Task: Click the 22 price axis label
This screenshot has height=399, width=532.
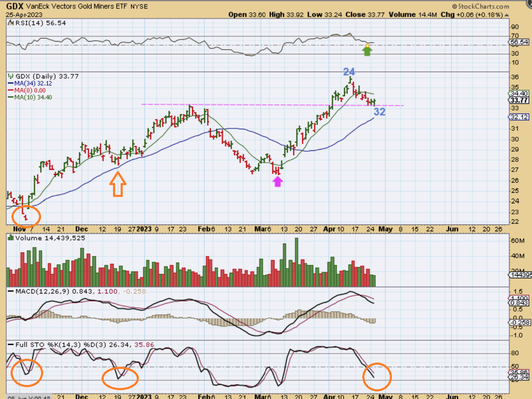Action: [515, 222]
